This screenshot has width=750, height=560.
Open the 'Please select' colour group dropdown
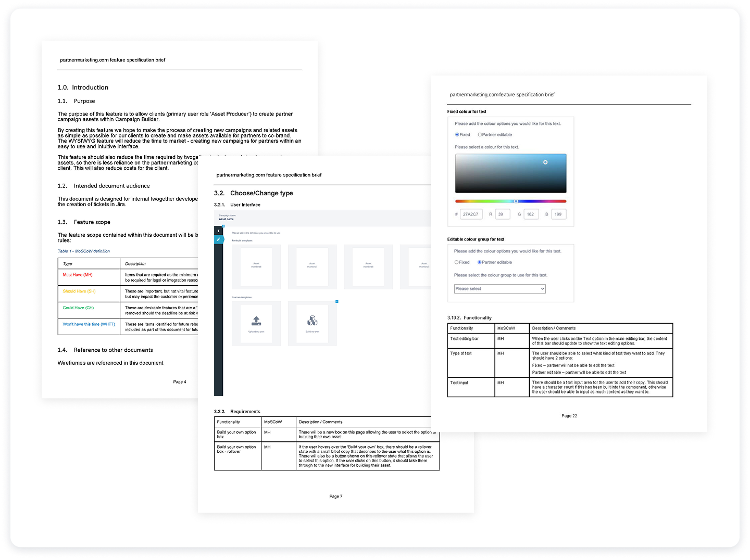click(499, 289)
